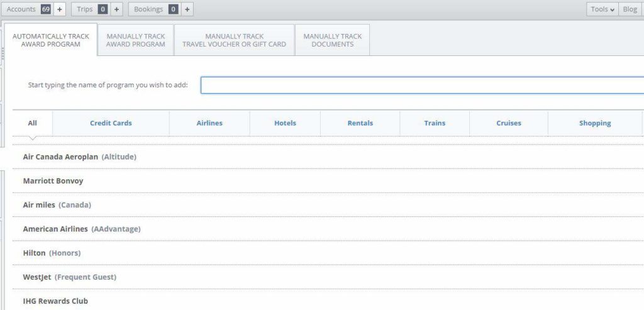
Task: Switch to Manually Track Documents tab
Action: click(332, 40)
